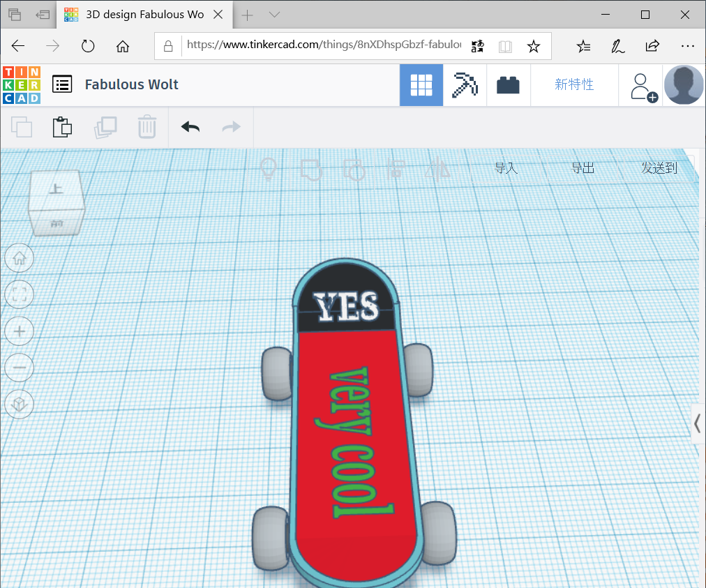
Task: Expand the design properties list beside the title
Action: click(x=62, y=84)
